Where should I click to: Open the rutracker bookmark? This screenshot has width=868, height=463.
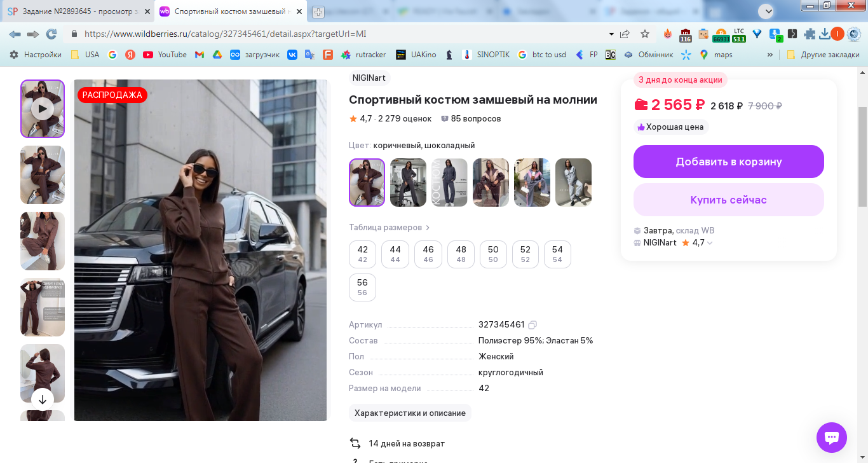click(363, 55)
